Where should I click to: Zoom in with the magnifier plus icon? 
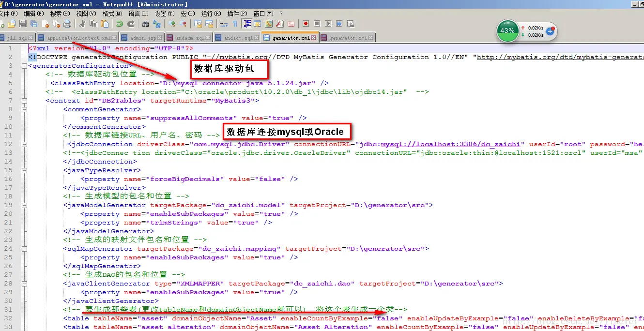[x=172, y=23]
